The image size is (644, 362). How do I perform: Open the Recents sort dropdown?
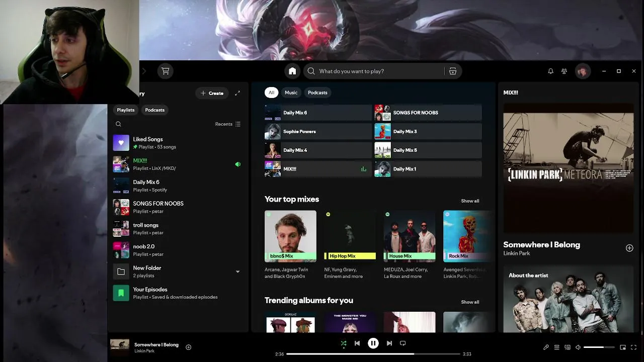228,124
